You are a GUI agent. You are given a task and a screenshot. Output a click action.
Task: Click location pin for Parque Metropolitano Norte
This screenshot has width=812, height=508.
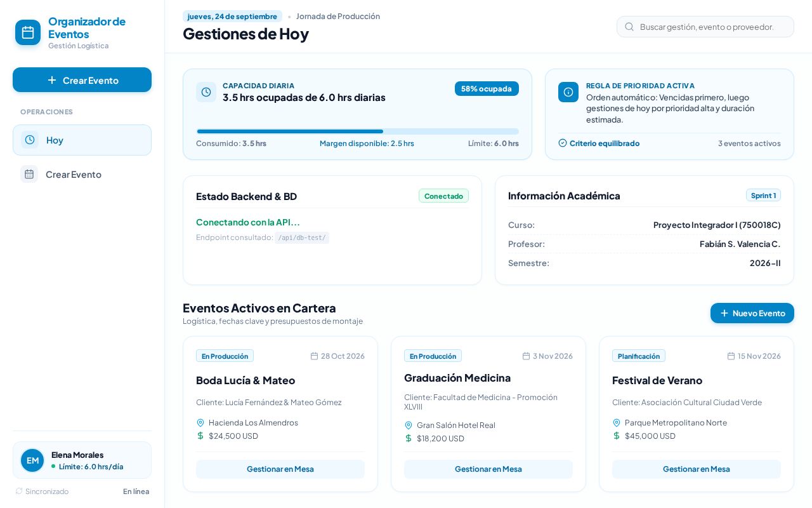tap(617, 423)
